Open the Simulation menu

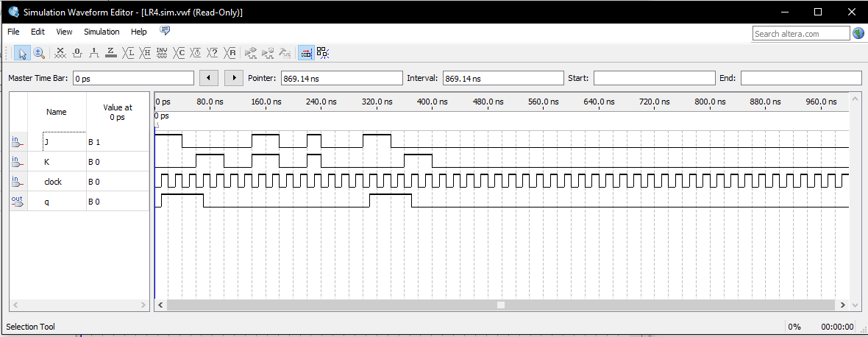coord(102,32)
